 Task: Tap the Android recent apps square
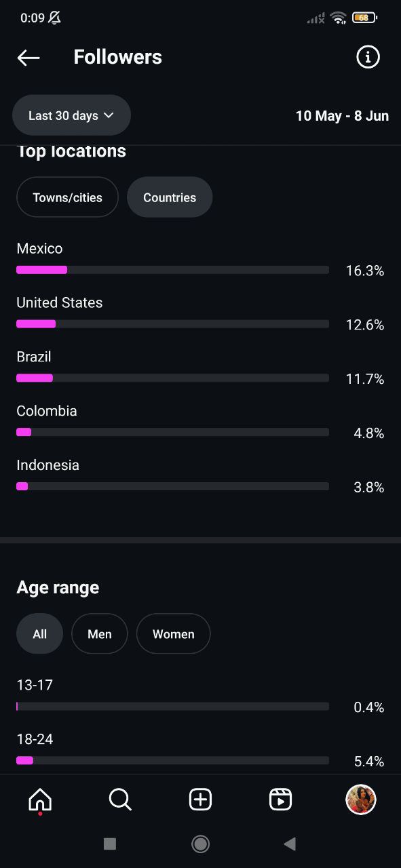110,844
